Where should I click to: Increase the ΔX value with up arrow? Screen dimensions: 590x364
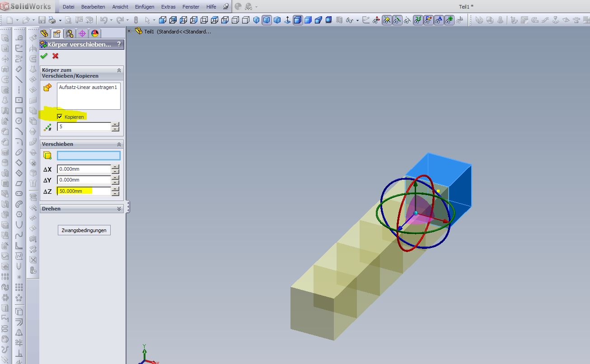click(x=115, y=167)
